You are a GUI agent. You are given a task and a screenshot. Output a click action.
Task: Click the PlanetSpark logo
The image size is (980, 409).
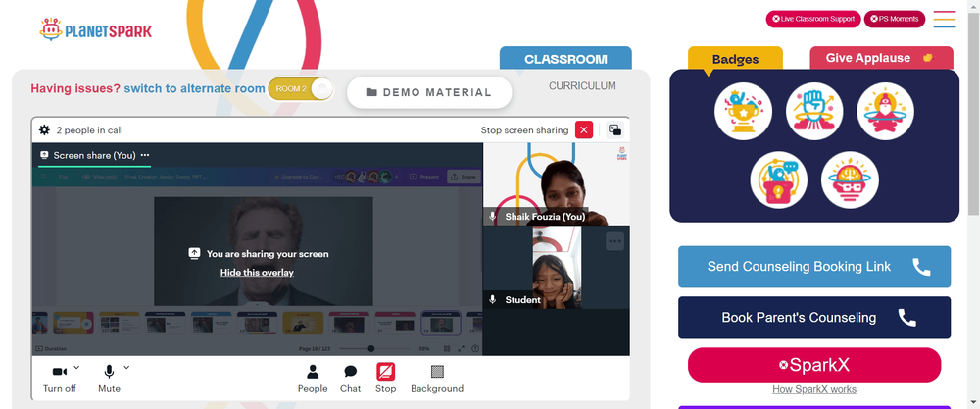[x=96, y=29]
